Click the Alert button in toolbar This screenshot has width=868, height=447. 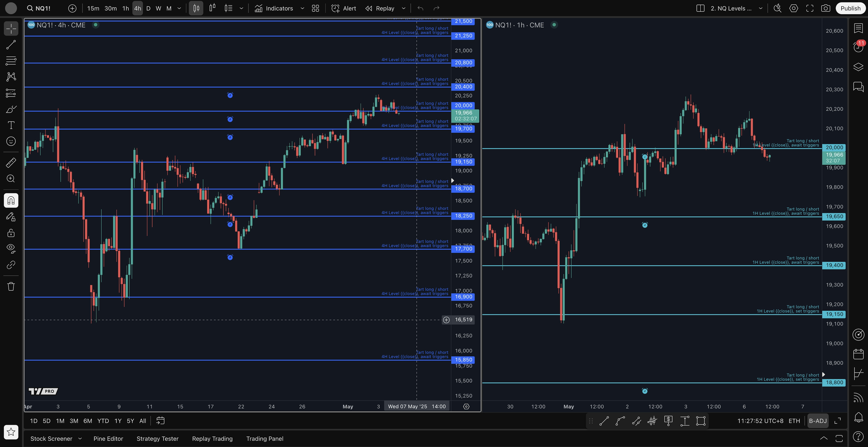tap(344, 8)
